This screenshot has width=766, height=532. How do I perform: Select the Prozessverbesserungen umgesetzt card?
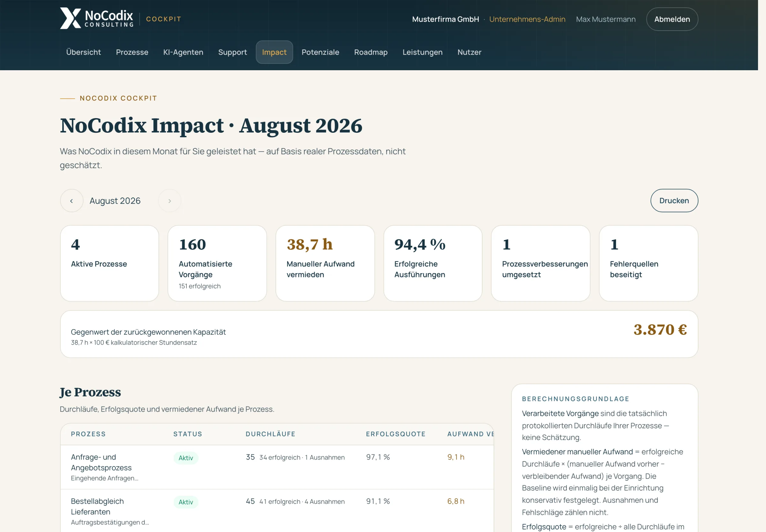tap(541, 263)
